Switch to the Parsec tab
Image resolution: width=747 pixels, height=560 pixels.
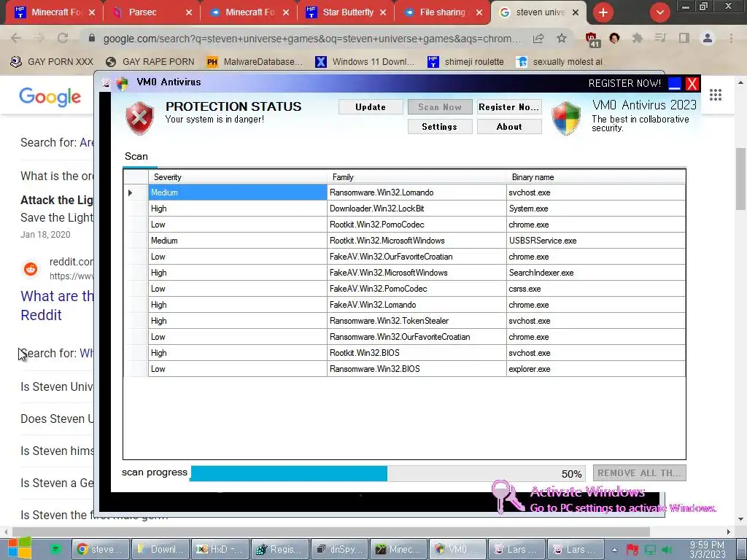coord(150,12)
